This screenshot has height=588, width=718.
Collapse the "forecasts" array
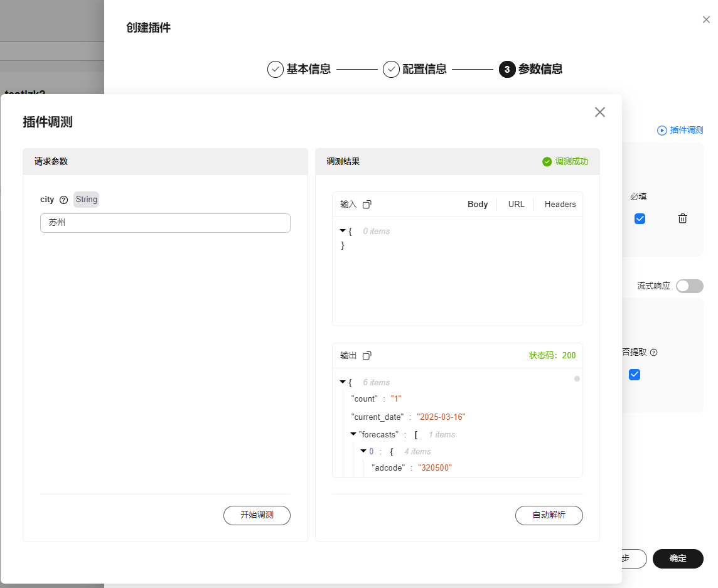(353, 434)
